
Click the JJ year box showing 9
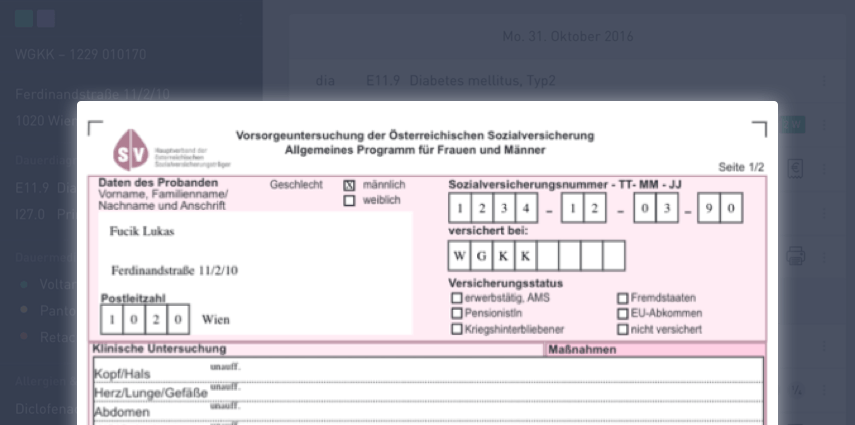(708, 208)
